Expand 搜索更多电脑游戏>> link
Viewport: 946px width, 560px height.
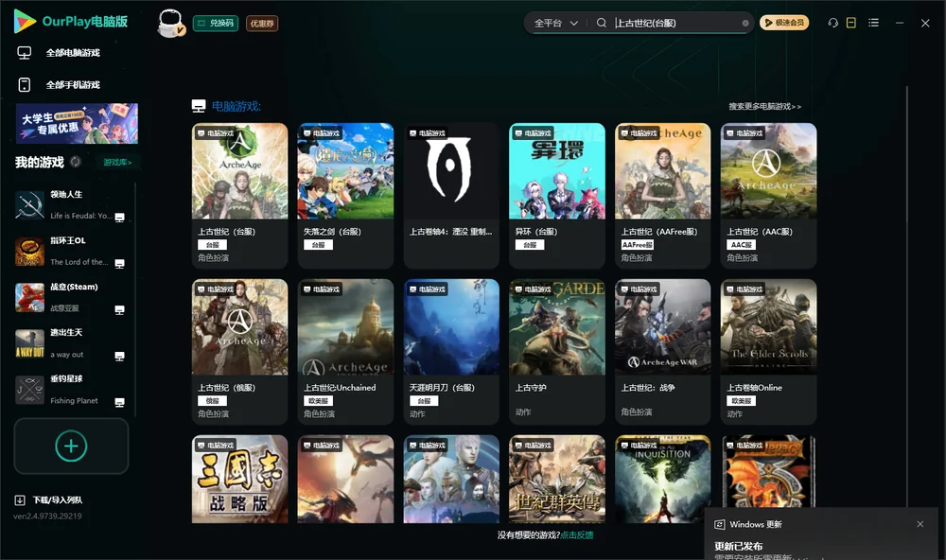tap(765, 106)
